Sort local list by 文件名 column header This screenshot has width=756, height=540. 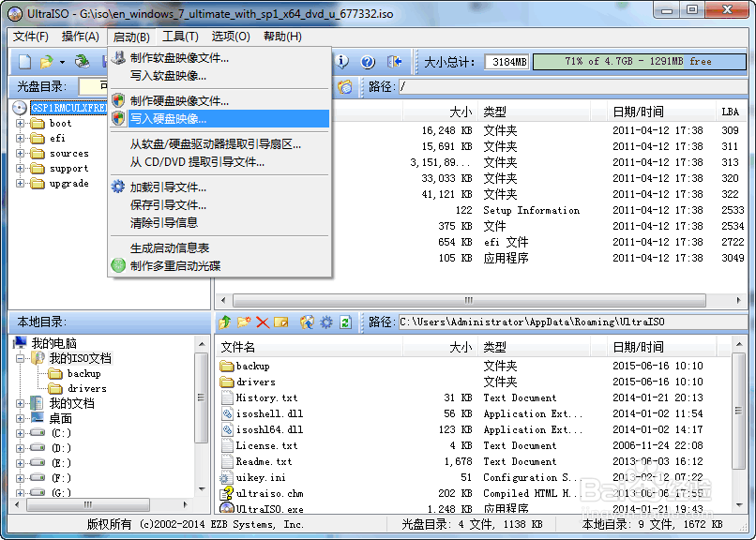pyautogui.click(x=309, y=347)
